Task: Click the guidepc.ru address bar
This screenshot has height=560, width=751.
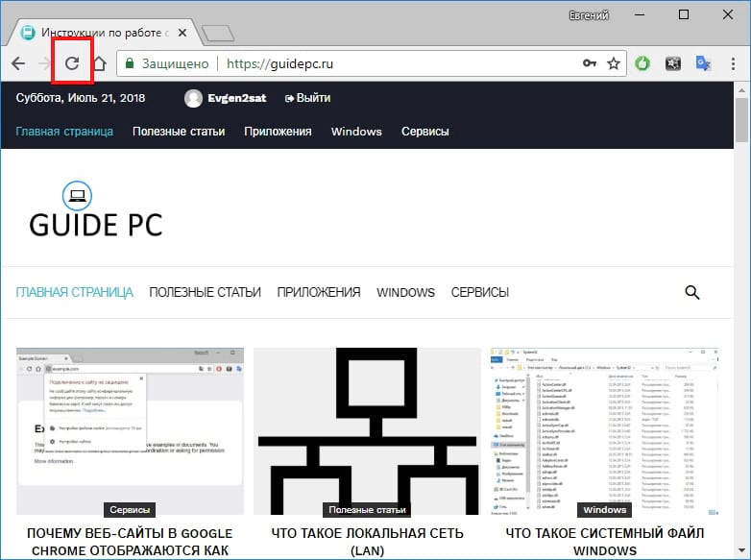Action: click(372, 63)
